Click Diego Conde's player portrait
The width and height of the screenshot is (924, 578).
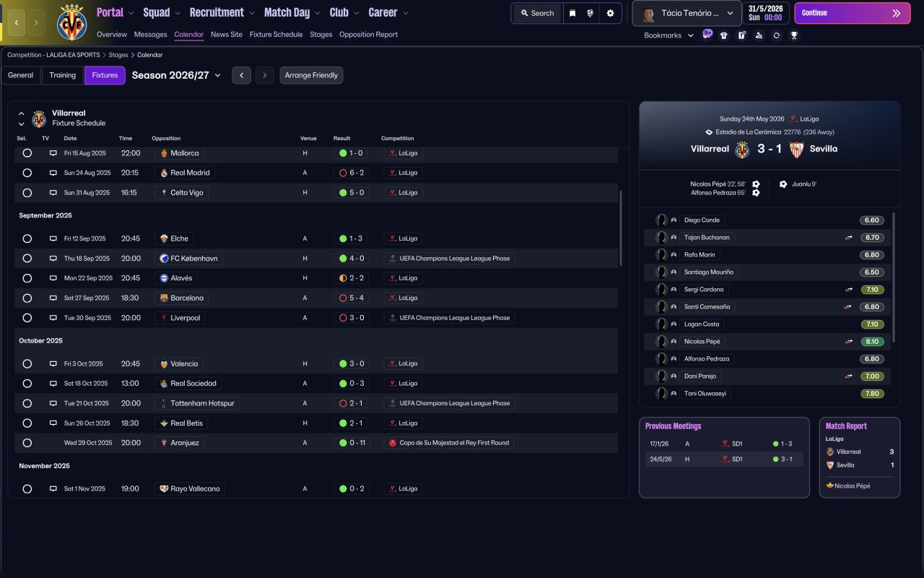click(x=661, y=220)
